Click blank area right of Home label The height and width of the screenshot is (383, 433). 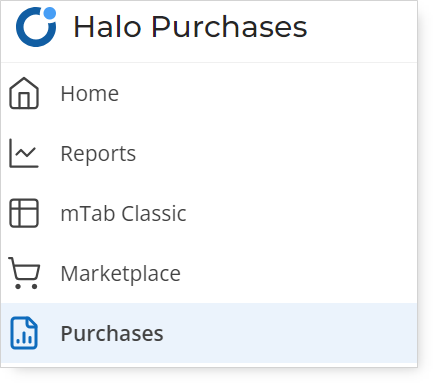point(267,93)
